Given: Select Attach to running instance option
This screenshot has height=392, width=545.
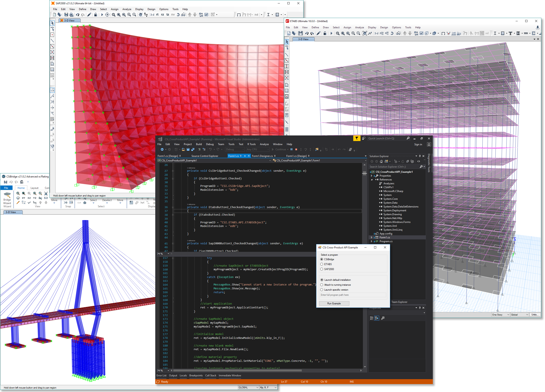Looking at the screenshot, I should 322,285.
